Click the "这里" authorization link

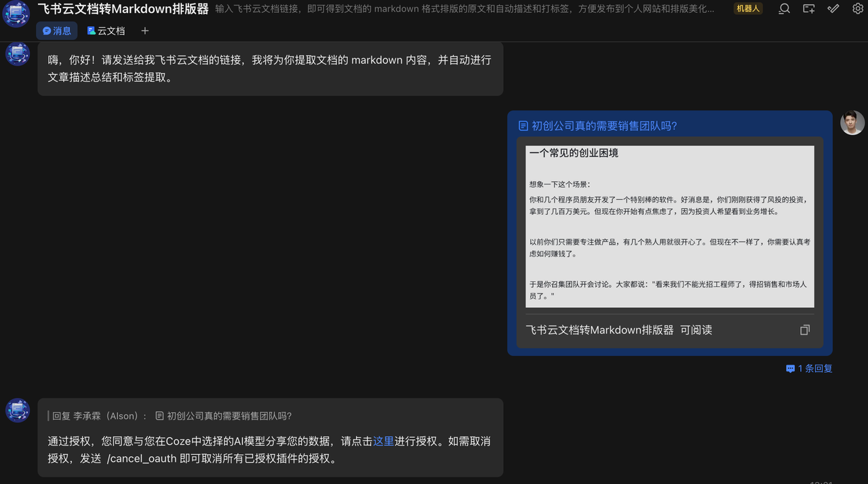(x=383, y=440)
